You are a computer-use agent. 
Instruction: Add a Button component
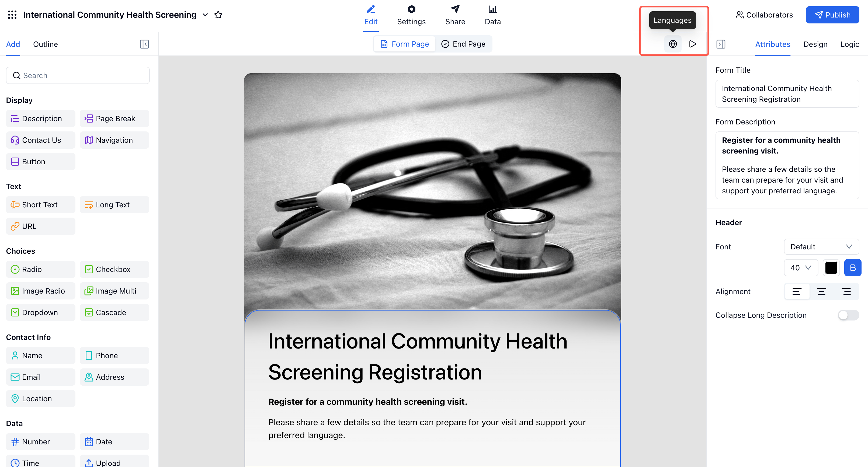[x=40, y=162]
